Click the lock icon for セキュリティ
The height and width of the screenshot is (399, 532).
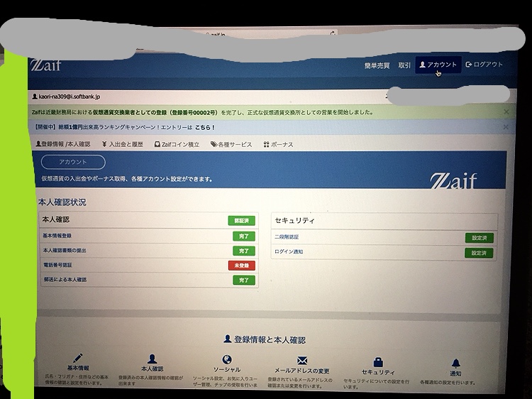tap(378, 361)
